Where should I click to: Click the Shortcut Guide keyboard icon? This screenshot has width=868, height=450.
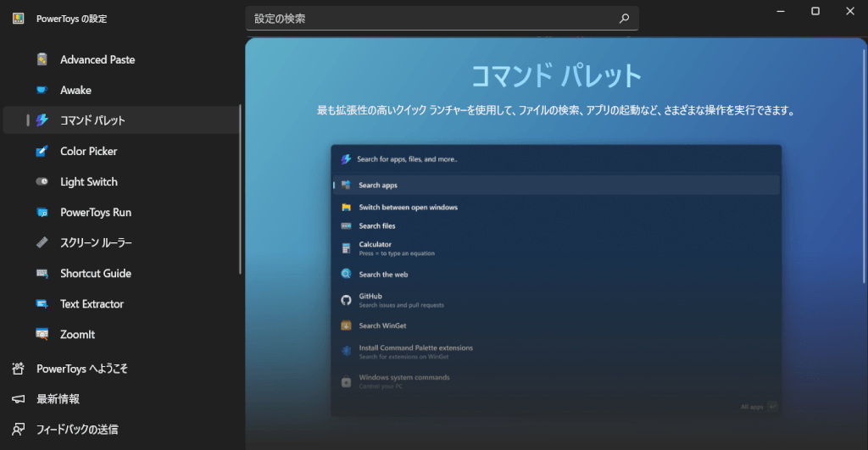tap(42, 273)
